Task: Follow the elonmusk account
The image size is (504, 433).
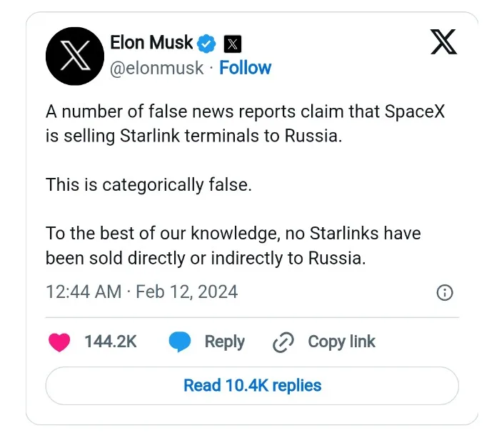Action: [x=245, y=68]
